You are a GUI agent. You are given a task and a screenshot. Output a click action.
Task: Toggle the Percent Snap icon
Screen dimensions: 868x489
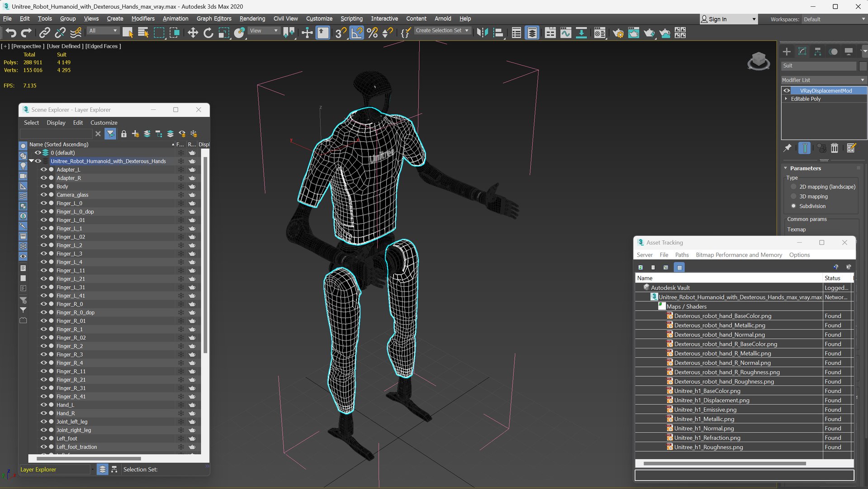tap(372, 33)
